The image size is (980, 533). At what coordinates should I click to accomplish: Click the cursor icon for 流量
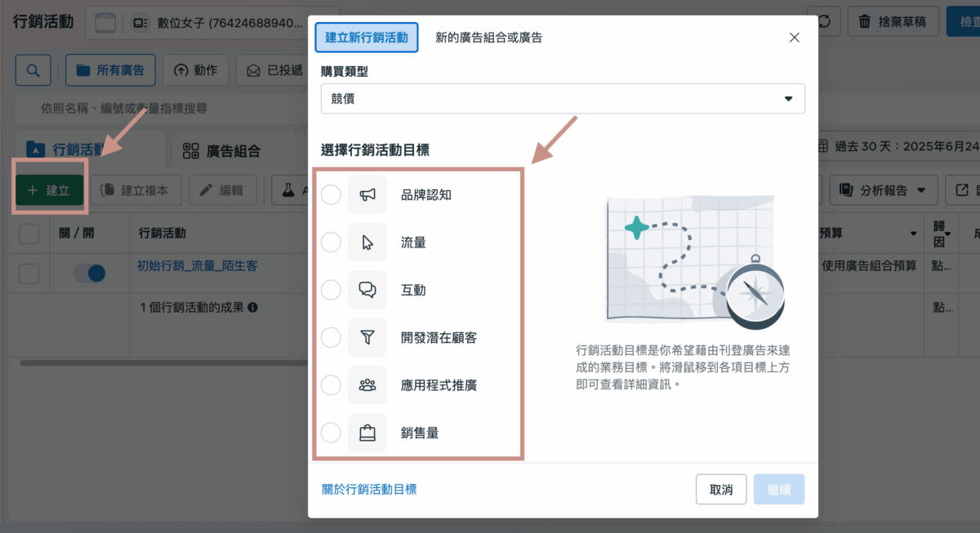click(x=367, y=242)
